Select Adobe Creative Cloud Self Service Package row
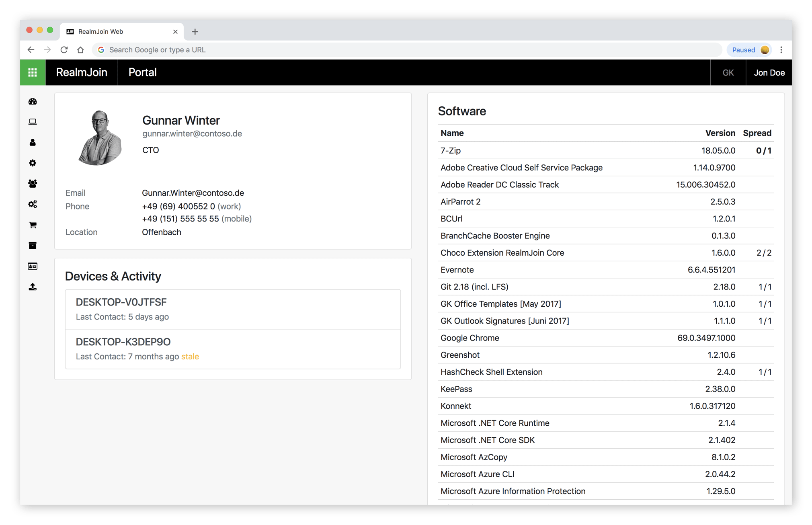 pyautogui.click(x=606, y=168)
